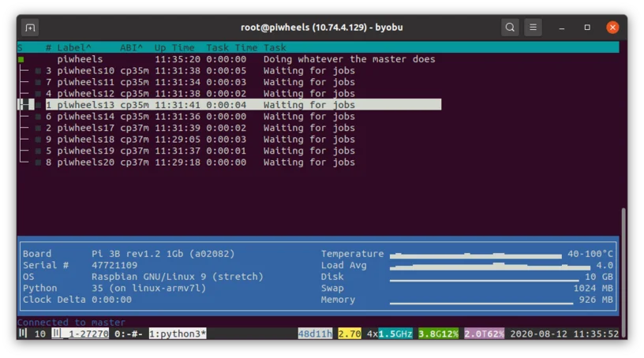644x358 pixels.
Task: Click the Temperature graph bar
Action: click(476, 255)
